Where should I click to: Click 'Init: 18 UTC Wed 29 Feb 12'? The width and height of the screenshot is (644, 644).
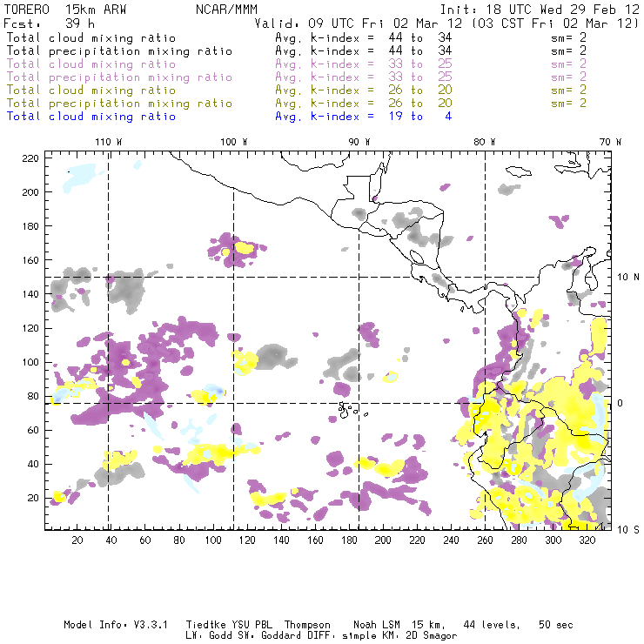540,10
